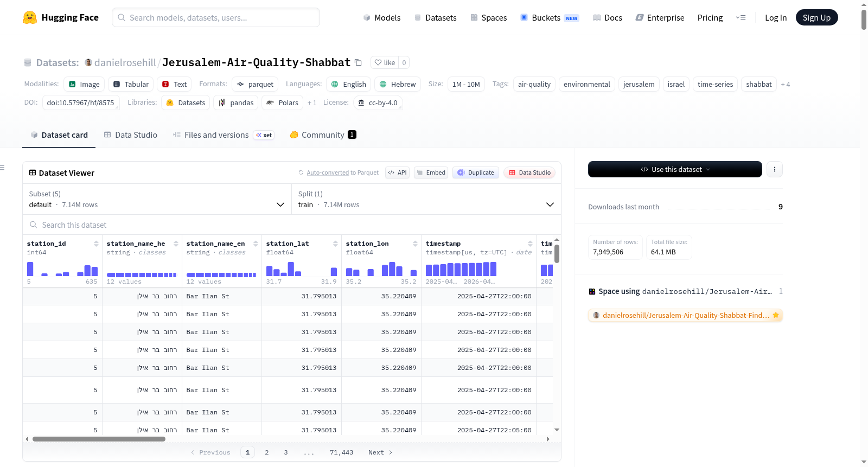868x467 pixels.
Task: Open the navigation overflow menu icon
Action: point(741,17)
